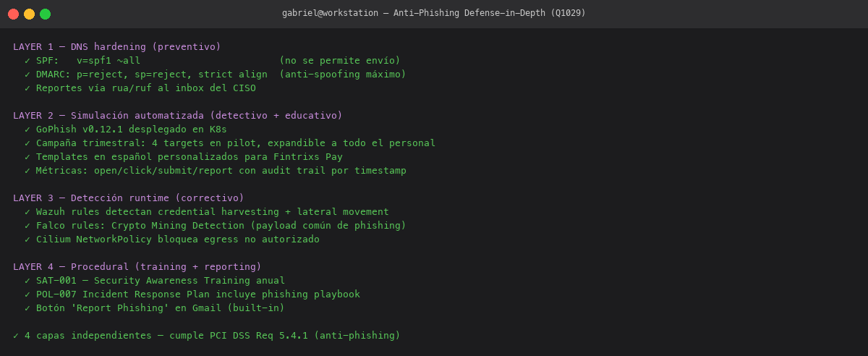Image resolution: width=868 pixels, height=356 pixels.
Task: Click the 'LAYER 2 — Simulación automatizada' heading
Action: point(178,116)
